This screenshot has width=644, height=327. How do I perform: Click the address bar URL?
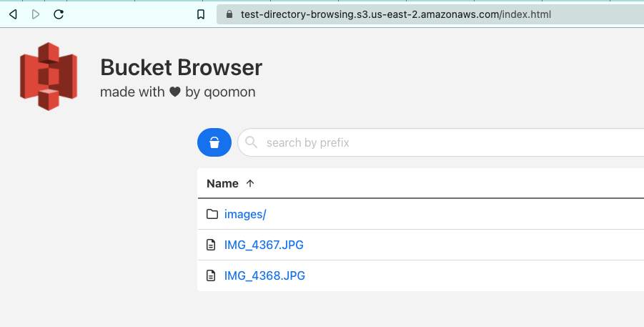pos(395,14)
